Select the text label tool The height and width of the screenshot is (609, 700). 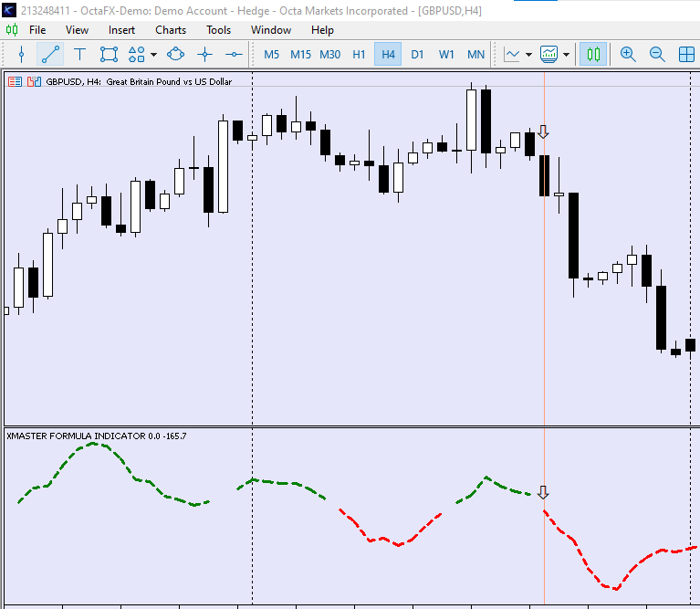pos(79,55)
